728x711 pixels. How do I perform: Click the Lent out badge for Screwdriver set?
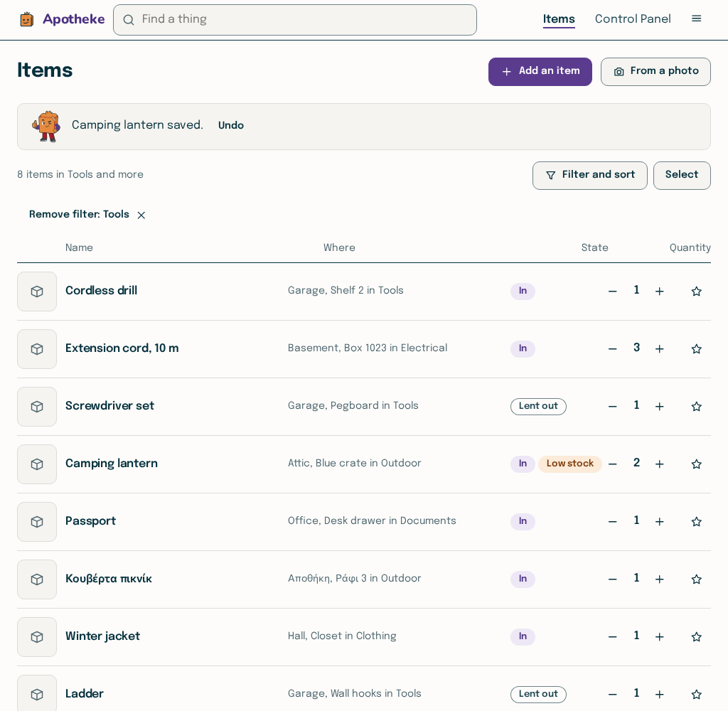click(538, 407)
